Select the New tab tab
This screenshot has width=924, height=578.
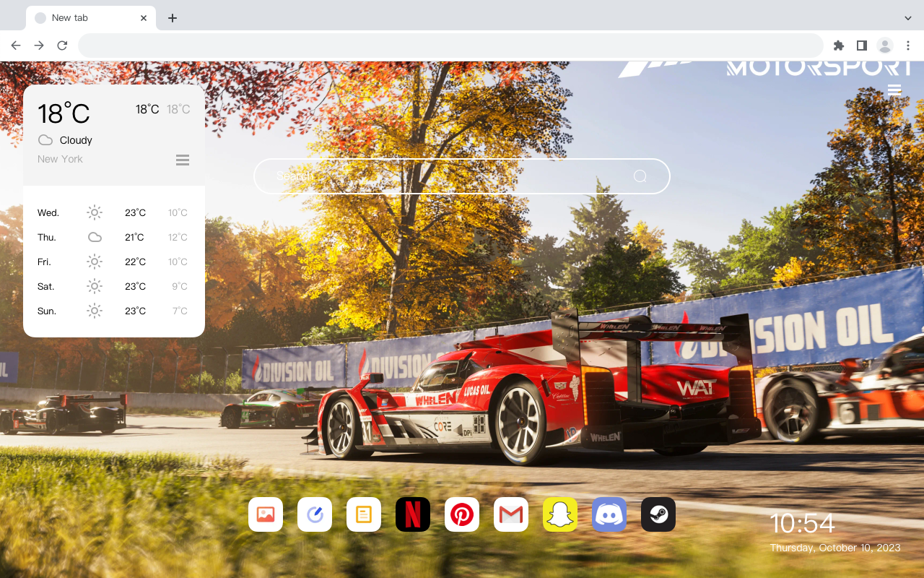point(91,18)
